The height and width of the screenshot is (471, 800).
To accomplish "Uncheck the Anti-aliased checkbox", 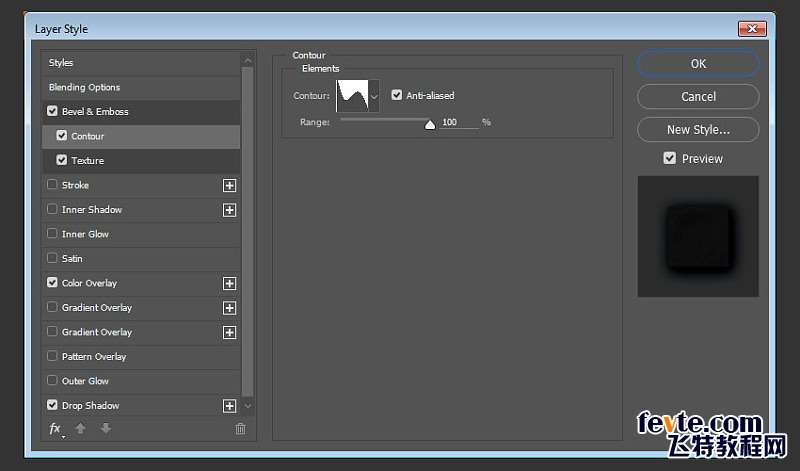I will pyautogui.click(x=396, y=95).
